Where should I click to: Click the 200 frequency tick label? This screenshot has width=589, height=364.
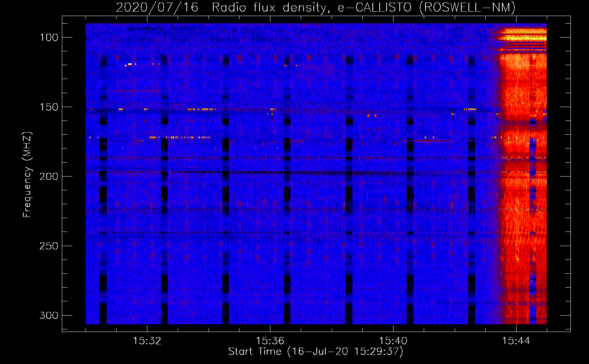(x=49, y=177)
